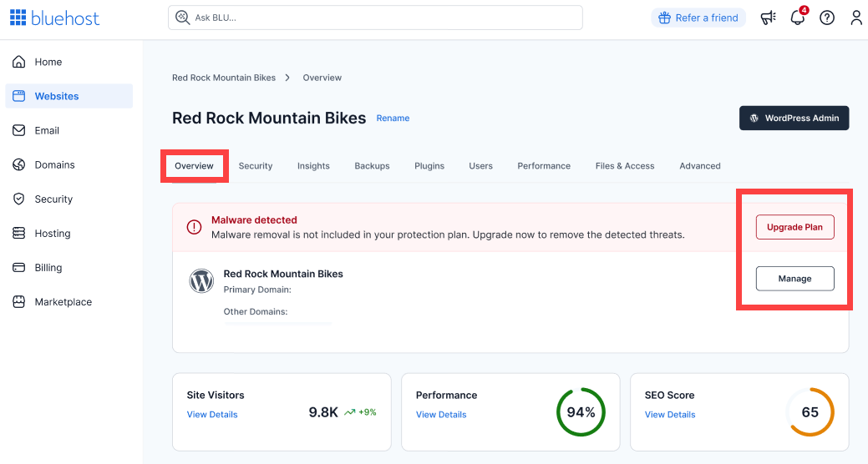
Task: Switch to the Files & Access tab
Action: (x=624, y=166)
